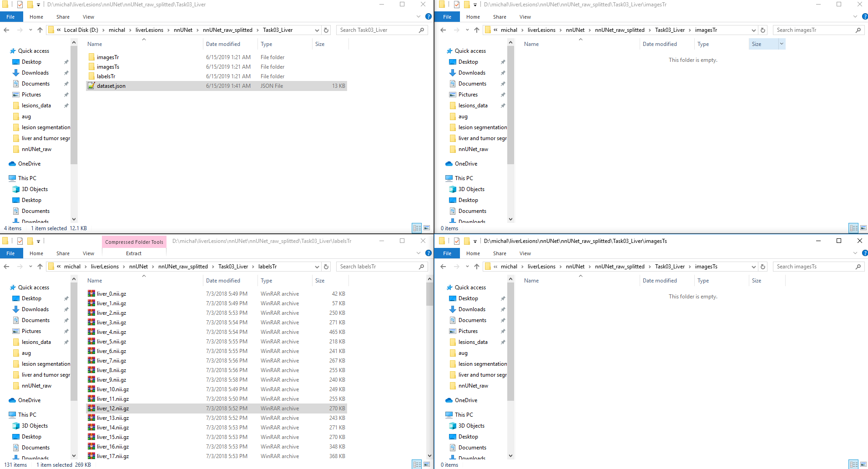This screenshot has width=868, height=469.
Task: Click the search magnifier in Search Task03_Liver box
Action: (422, 30)
